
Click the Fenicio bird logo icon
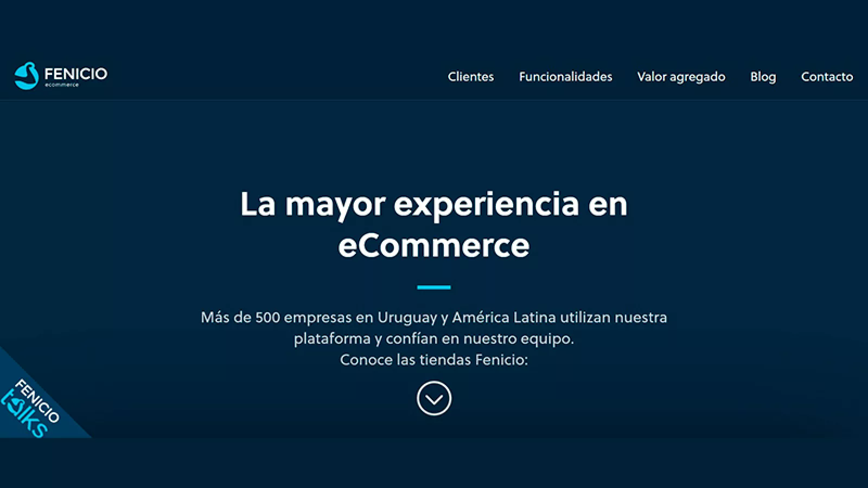click(x=27, y=75)
